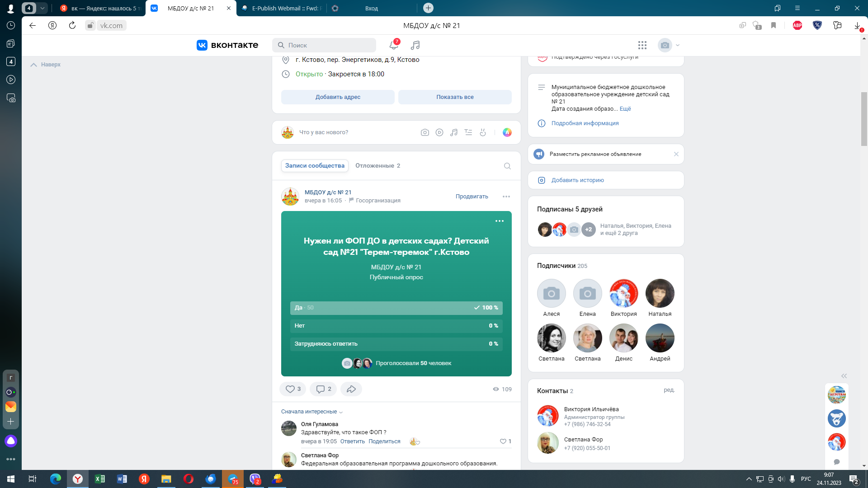Open VK notifications bell
Screen dimensions: 868x488
pyautogui.click(x=394, y=45)
